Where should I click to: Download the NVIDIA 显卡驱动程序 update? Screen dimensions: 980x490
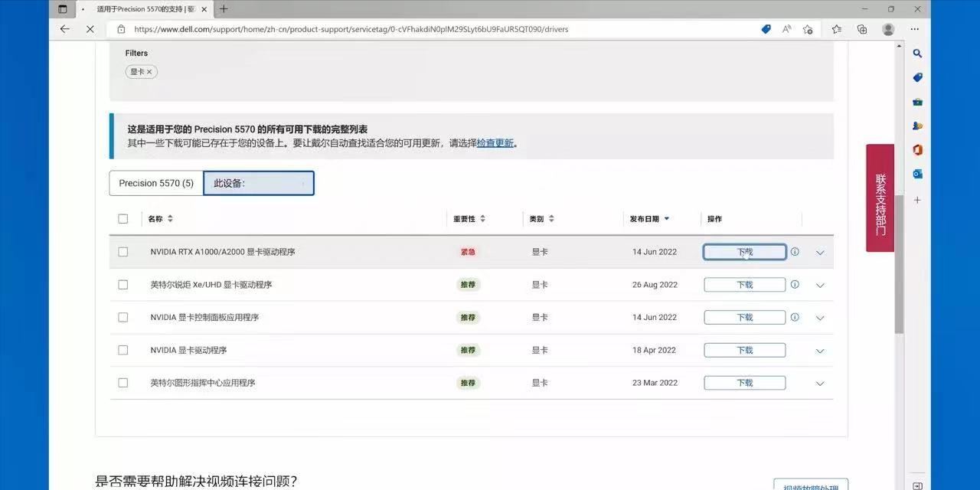(743, 350)
